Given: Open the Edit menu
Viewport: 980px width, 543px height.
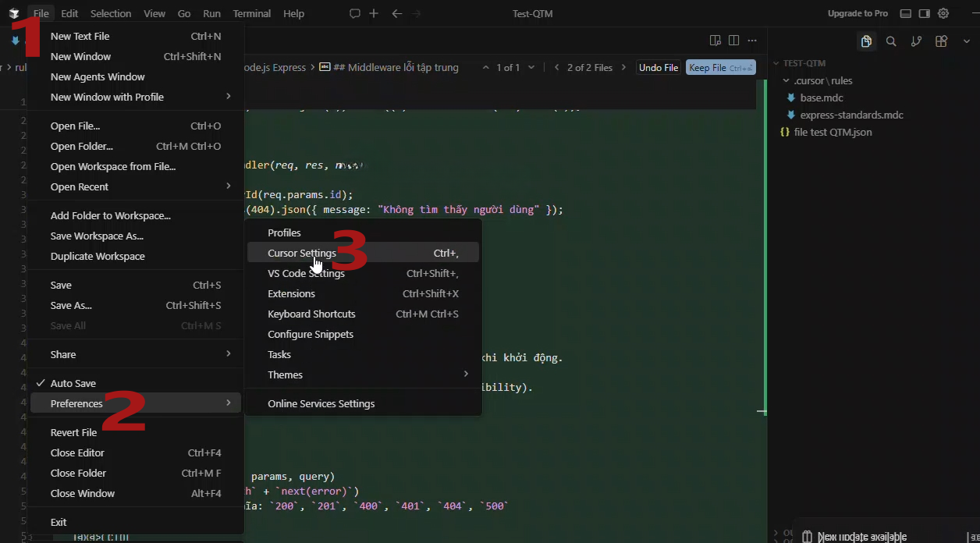Looking at the screenshot, I should [x=69, y=13].
